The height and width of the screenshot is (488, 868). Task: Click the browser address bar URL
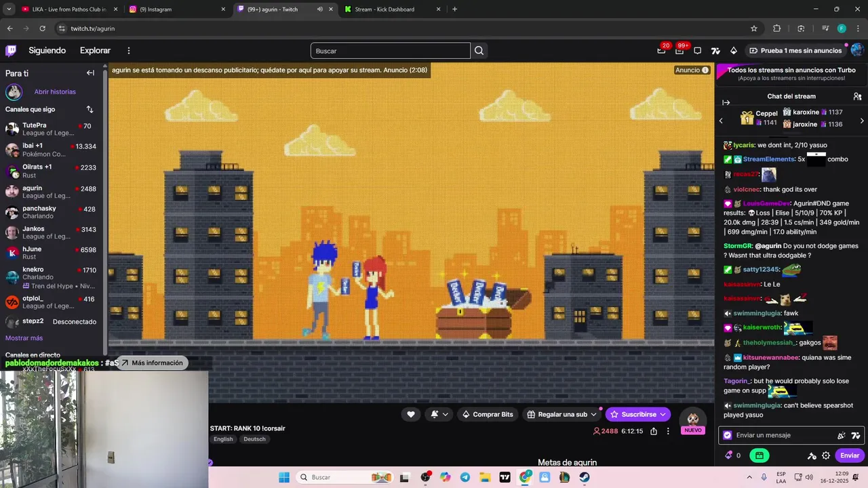pos(93,28)
